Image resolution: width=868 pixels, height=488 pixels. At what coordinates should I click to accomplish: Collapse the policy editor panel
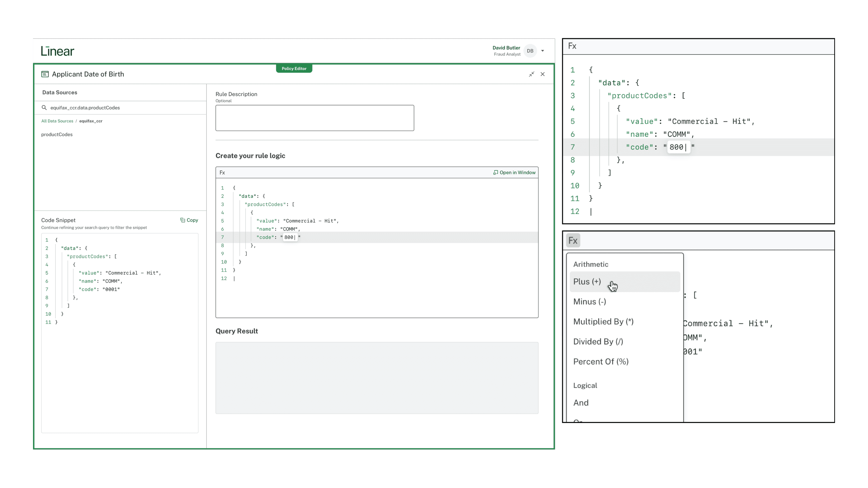click(531, 74)
